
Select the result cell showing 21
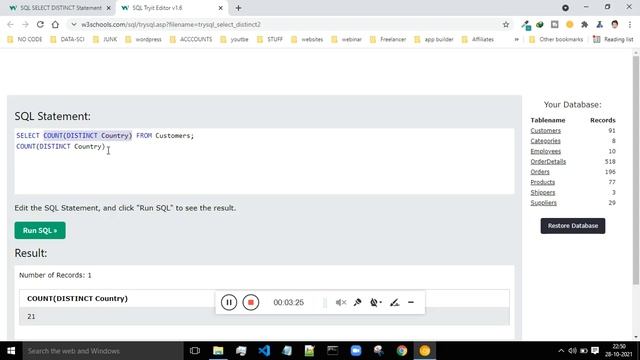(264, 316)
